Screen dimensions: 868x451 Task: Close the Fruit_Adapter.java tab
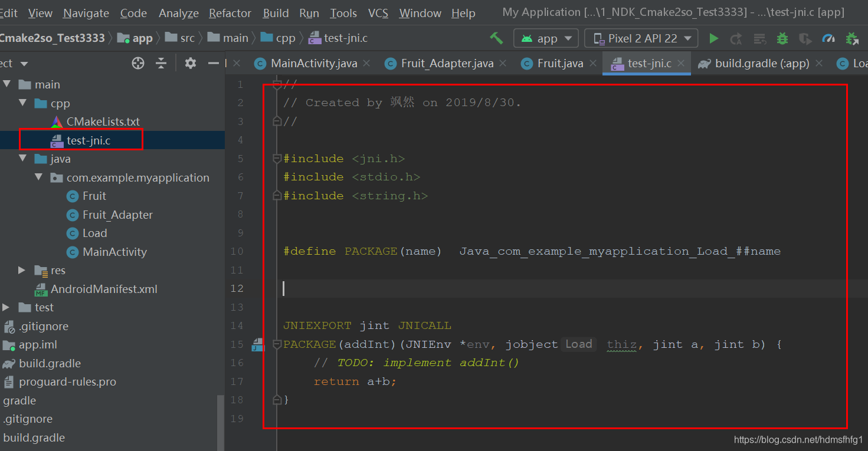coord(503,63)
